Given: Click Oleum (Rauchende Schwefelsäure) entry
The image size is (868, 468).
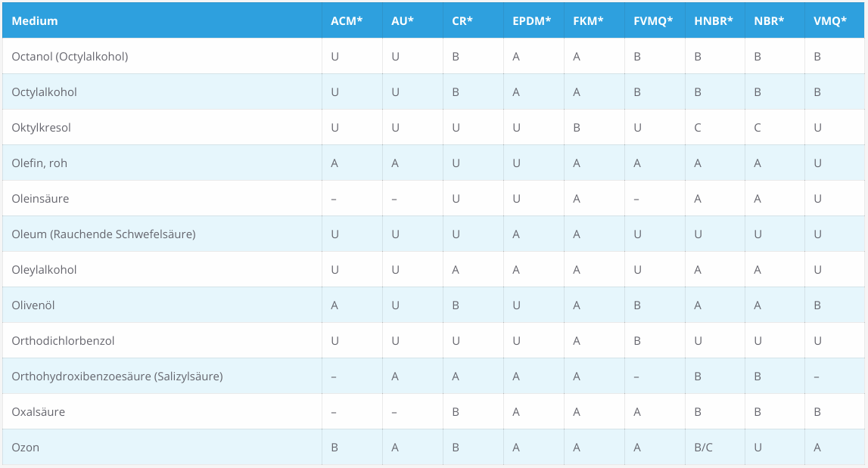Looking at the screenshot, I should (104, 234).
